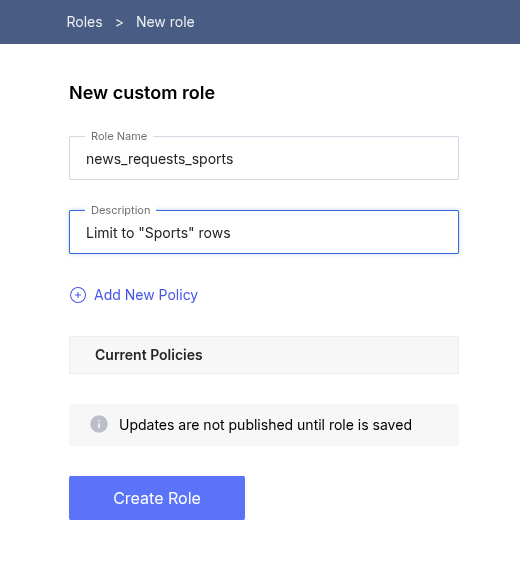Focus the Role Name input field
The image size is (520, 566).
264,158
